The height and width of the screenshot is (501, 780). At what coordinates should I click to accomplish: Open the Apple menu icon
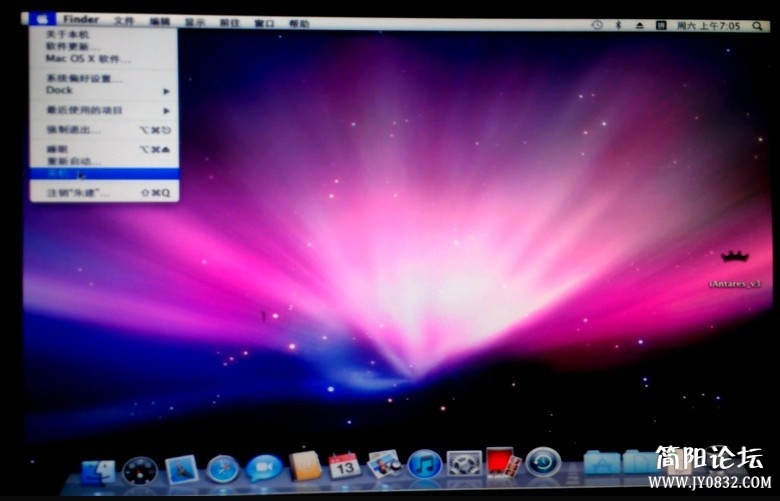42,19
